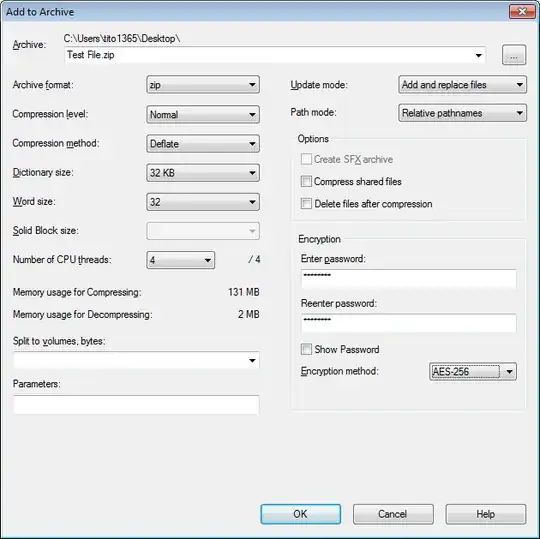This screenshot has width=540, height=539.
Task: Click the Cancel button
Action: tap(393, 514)
